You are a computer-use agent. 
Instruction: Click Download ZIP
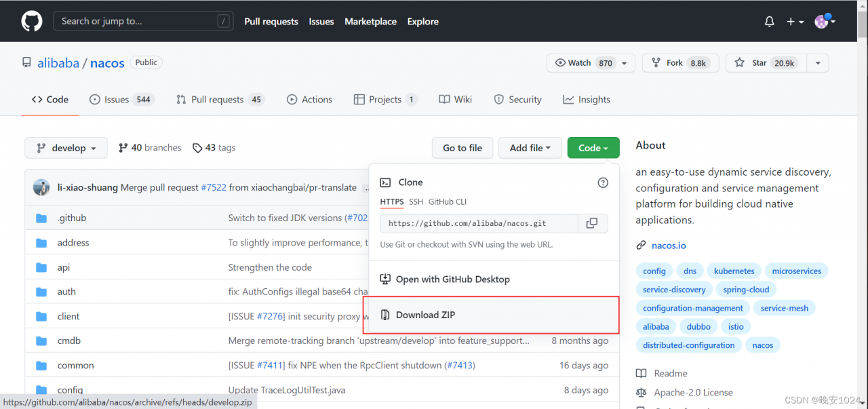(425, 315)
